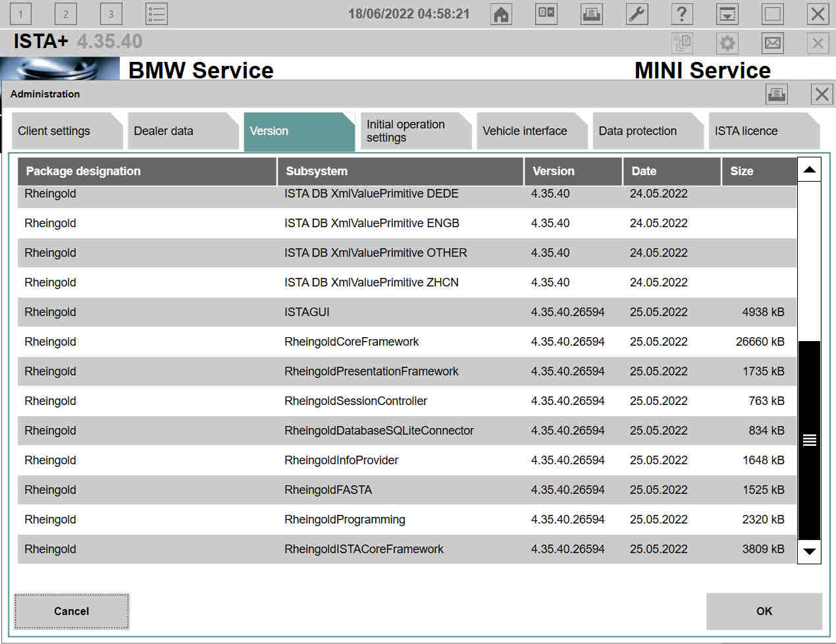The width and height of the screenshot is (836, 644).
Task: Click the scroll down arrow
Action: pos(809,551)
